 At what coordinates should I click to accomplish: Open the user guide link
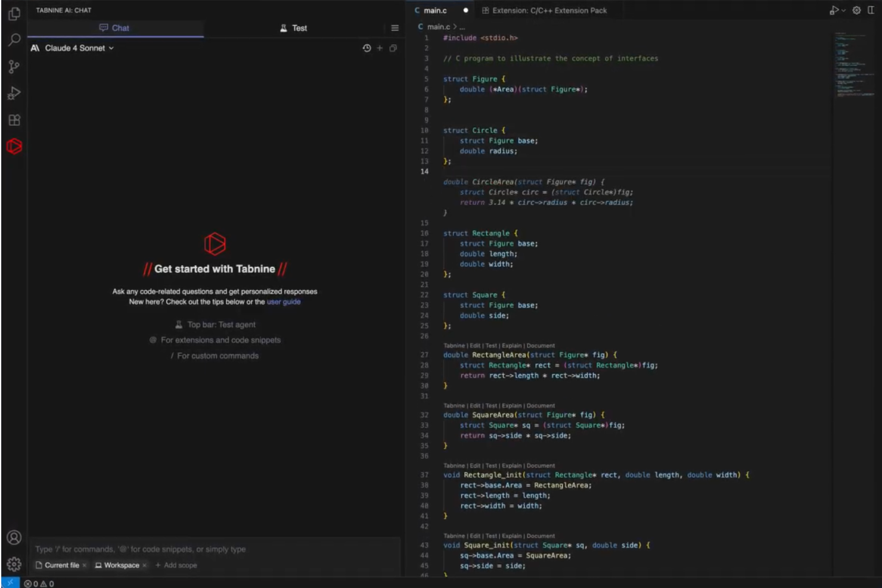point(284,302)
